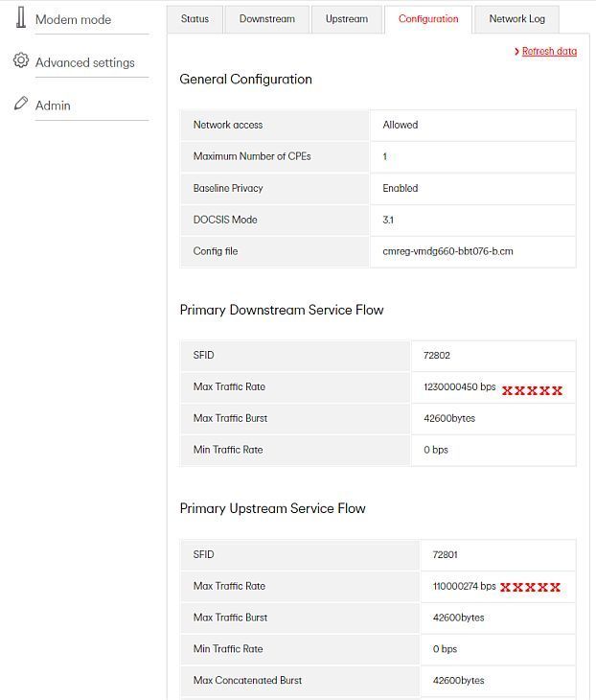
Task: Open the Advanced settings menu item
Action: click(x=84, y=62)
